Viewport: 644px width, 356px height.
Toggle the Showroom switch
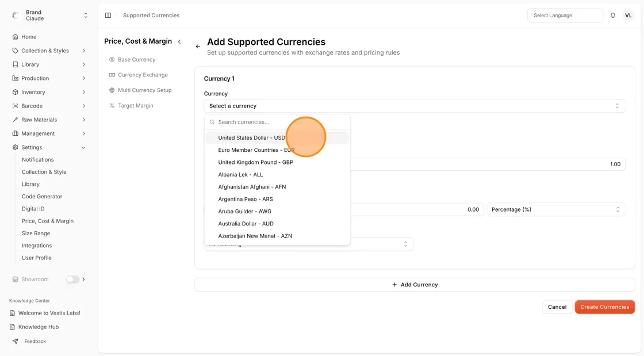pos(72,279)
